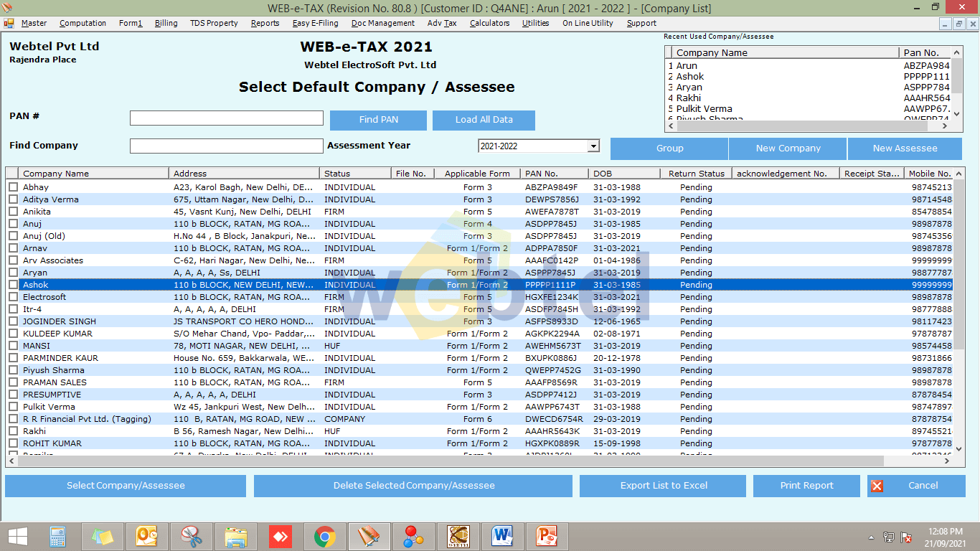This screenshot has width=980, height=551.
Task: Select the KULDEEP KUMAR row
Action: 479,334
